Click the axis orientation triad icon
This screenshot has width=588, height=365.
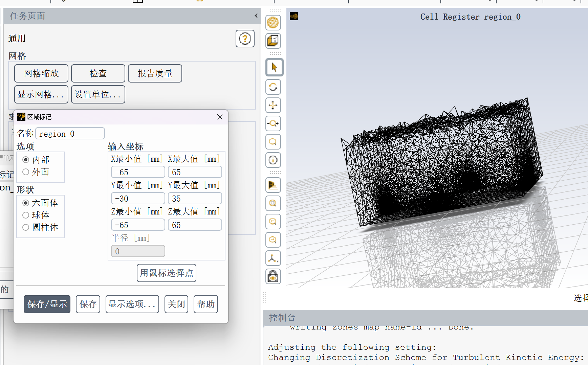(x=273, y=258)
